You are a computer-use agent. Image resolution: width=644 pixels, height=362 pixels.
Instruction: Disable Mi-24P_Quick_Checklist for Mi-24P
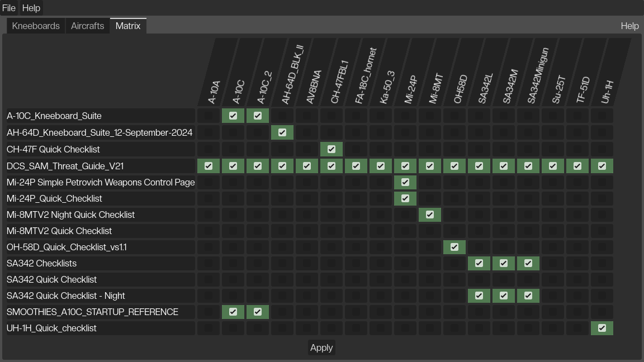[405, 198]
